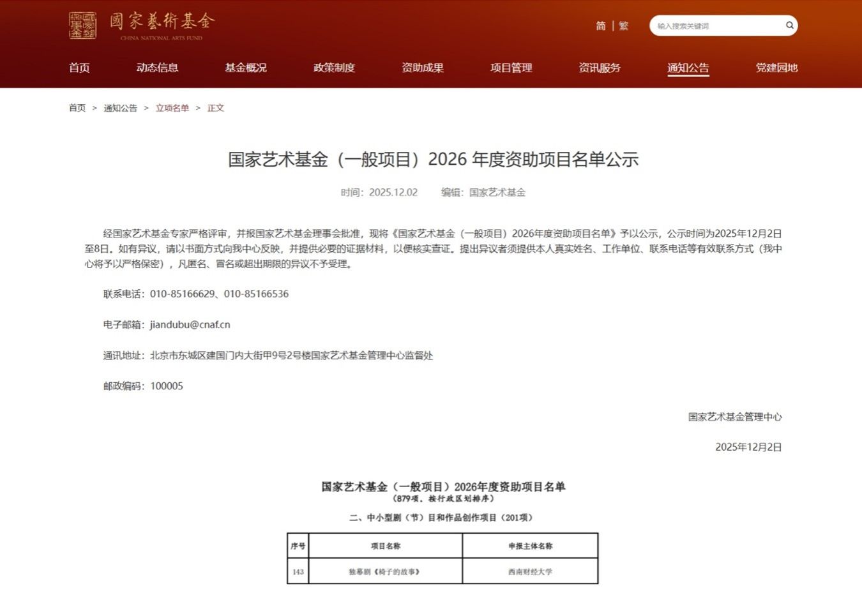Click the 首页 breadcrumb link
The image size is (862, 616).
coord(77,108)
